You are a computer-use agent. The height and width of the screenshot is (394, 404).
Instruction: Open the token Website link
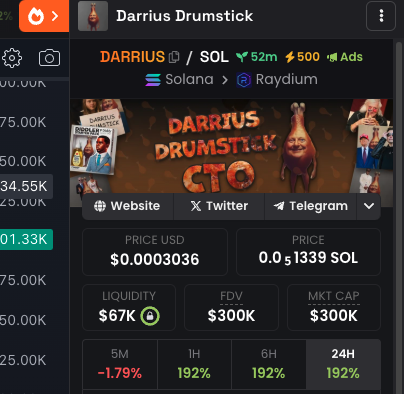[x=128, y=206]
